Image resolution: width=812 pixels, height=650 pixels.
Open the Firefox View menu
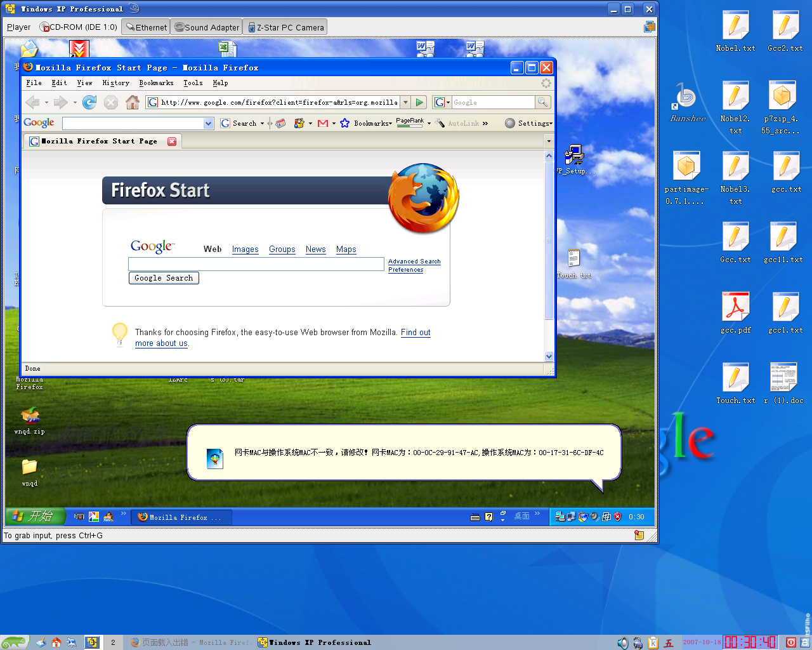pos(84,83)
